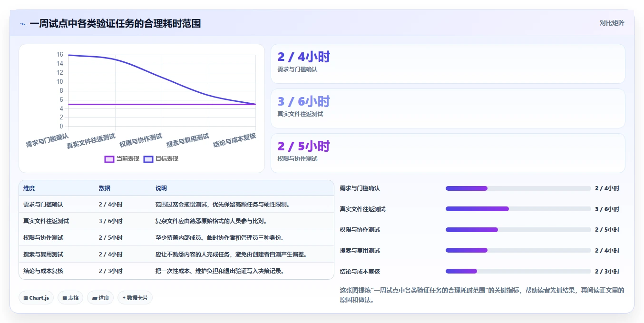The height and width of the screenshot is (323, 644).
Task: Click the table value 2 / 5小时
Action: pyautogui.click(x=111, y=238)
